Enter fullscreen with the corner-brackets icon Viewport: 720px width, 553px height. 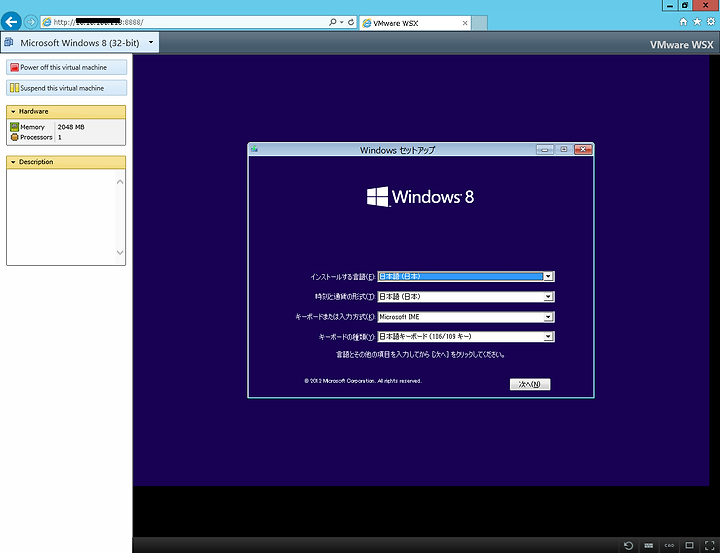pos(709,545)
